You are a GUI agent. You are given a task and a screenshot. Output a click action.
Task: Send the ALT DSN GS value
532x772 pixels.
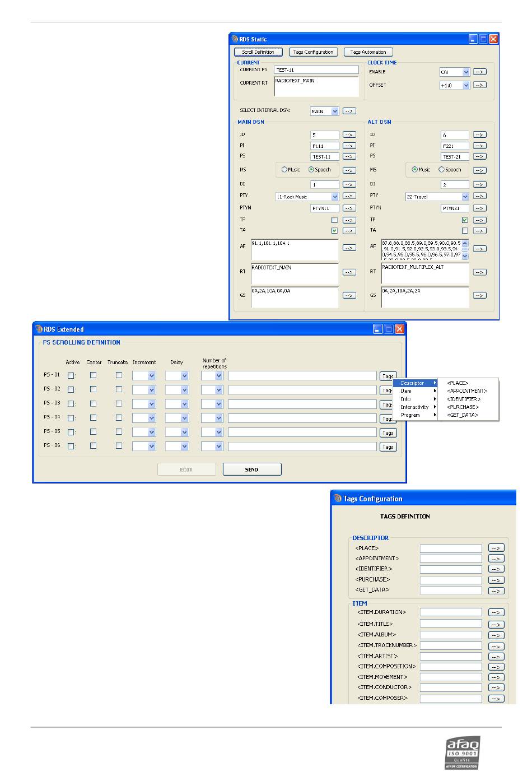(479, 295)
